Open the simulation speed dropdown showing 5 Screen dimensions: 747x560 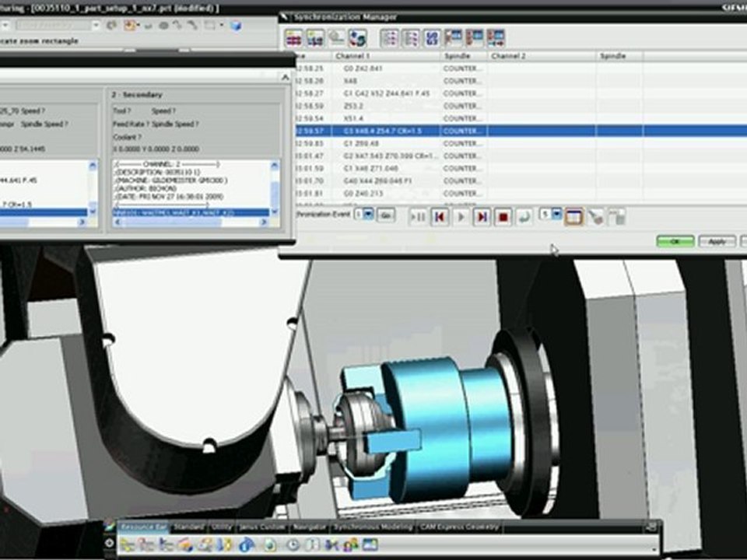click(x=556, y=215)
